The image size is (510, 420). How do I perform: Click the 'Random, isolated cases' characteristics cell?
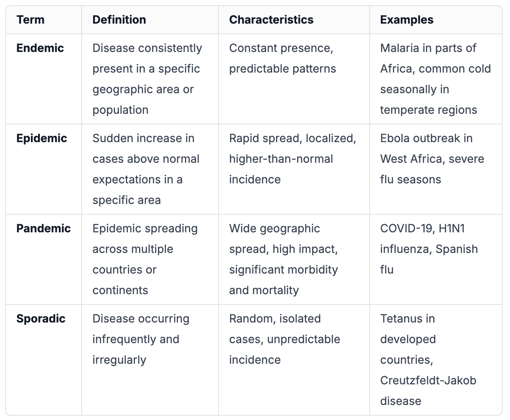[x=294, y=360]
